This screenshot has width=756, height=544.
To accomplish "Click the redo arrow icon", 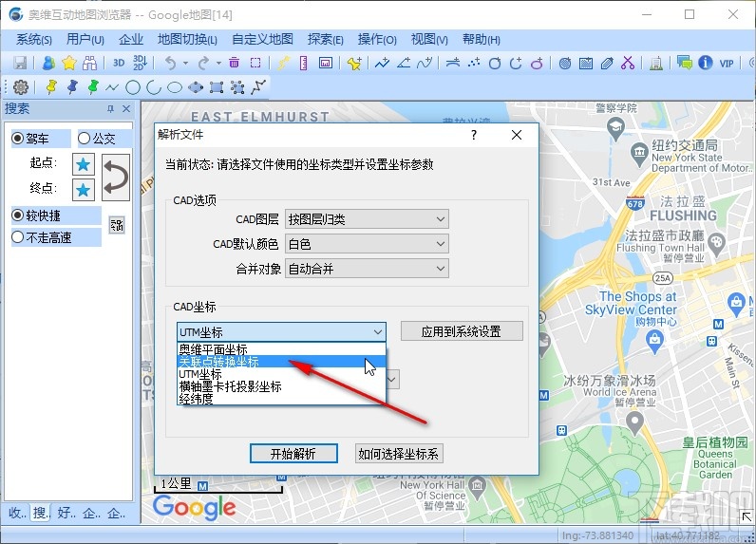I will (203, 63).
